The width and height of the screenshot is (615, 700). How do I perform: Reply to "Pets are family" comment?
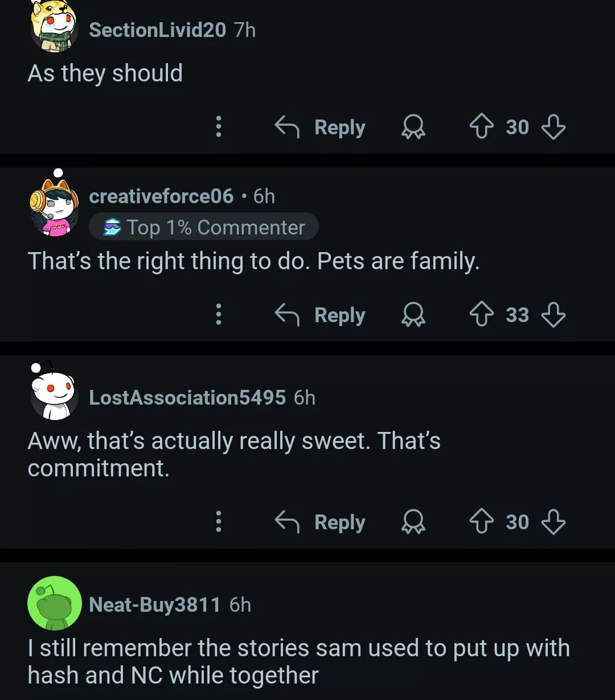[321, 315]
